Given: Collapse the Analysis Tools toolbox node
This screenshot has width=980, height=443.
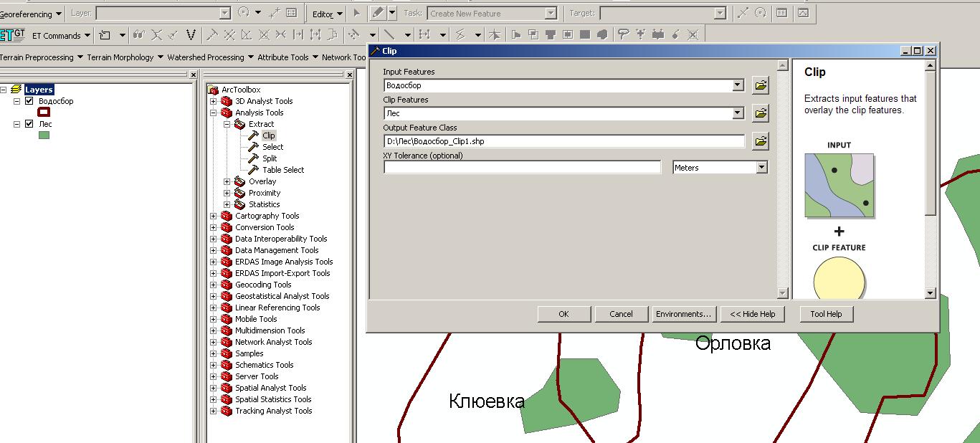Looking at the screenshot, I should [214, 113].
